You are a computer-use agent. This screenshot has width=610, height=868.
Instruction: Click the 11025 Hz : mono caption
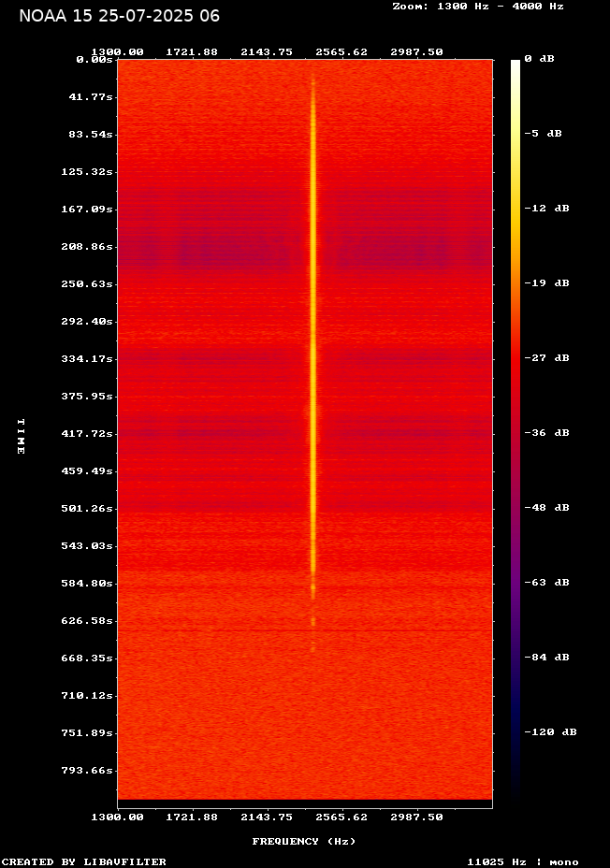523,861
